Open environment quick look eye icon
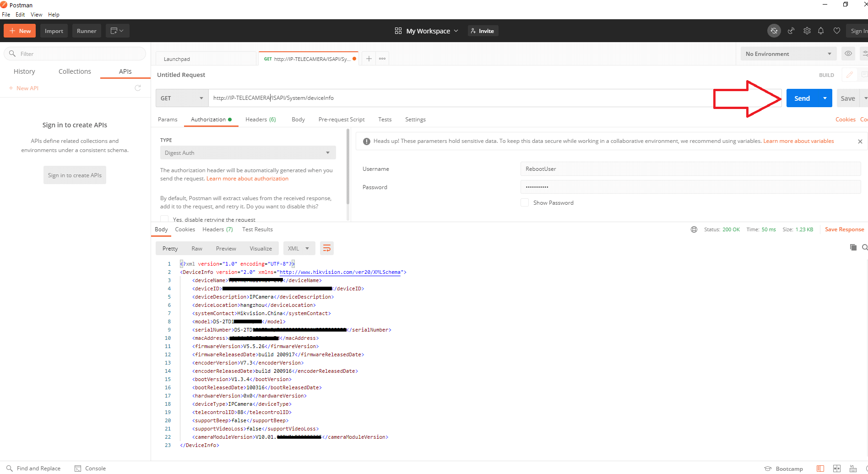The image size is (868, 474). pyautogui.click(x=848, y=54)
